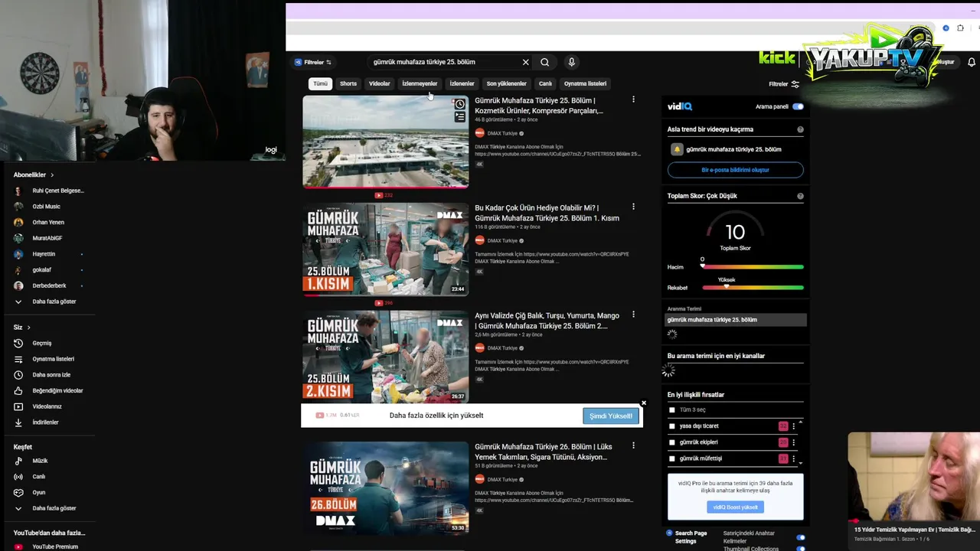Image resolution: width=980 pixels, height=551 pixels.
Task: Add first video to Watch Later clock icon
Action: (459, 104)
